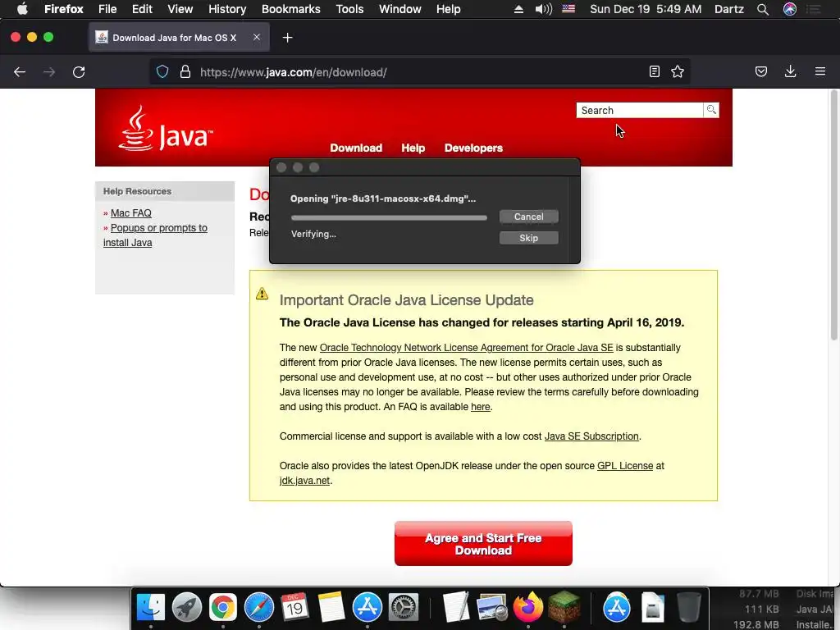Cancel opening the dmg file

click(x=529, y=217)
